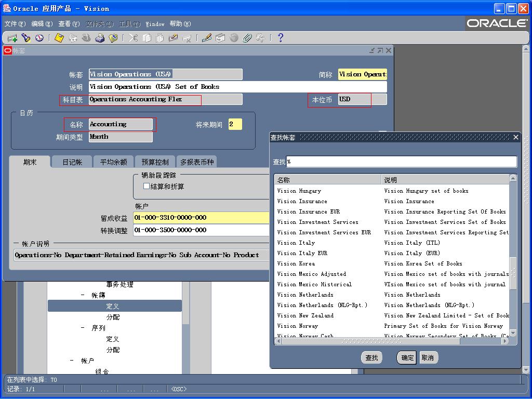Screen dimensions: 532x399
Task: Click the New record toolbar icon
Action: tap(12, 38)
